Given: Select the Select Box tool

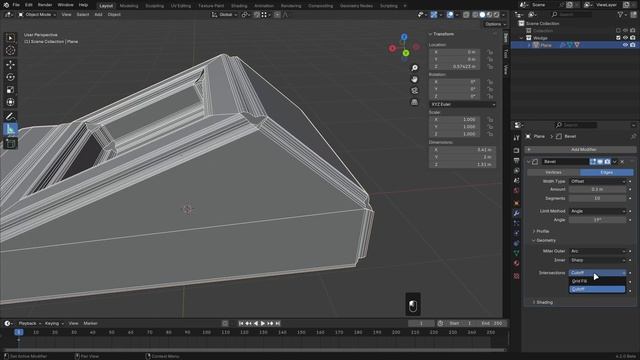Looking at the screenshot, I should [10, 38].
